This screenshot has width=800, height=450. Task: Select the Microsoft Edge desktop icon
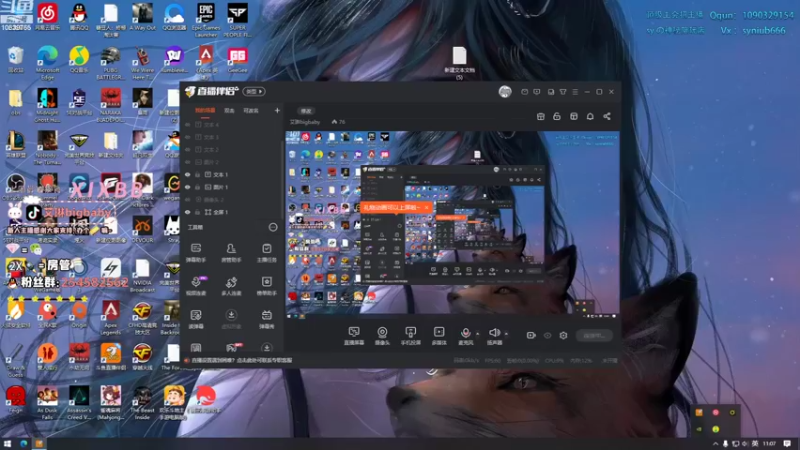tap(47, 63)
